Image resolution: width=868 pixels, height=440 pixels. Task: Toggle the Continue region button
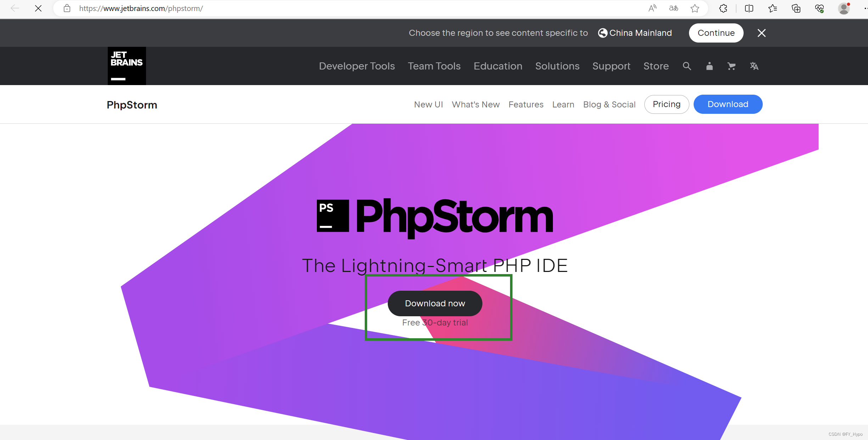coord(716,33)
